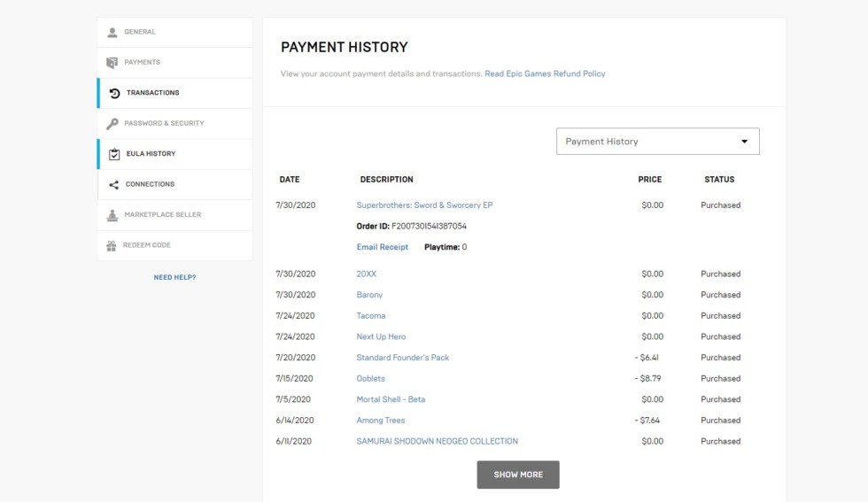Click the Need Help? link
This screenshot has width=868, height=502.
[175, 277]
